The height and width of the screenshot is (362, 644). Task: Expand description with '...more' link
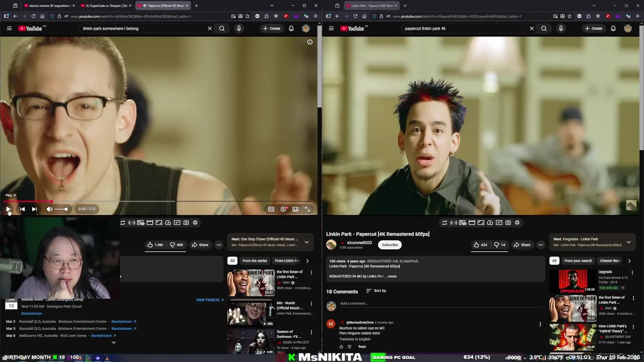tap(391, 277)
